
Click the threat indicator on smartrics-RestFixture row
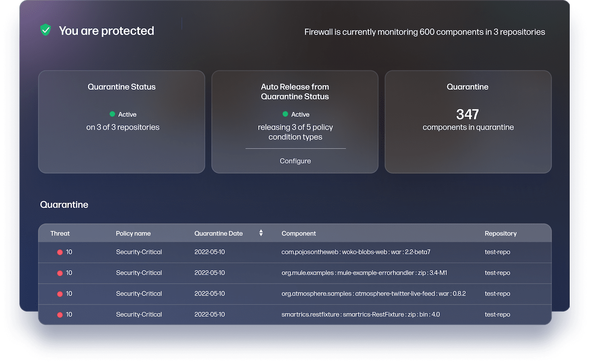coord(60,314)
